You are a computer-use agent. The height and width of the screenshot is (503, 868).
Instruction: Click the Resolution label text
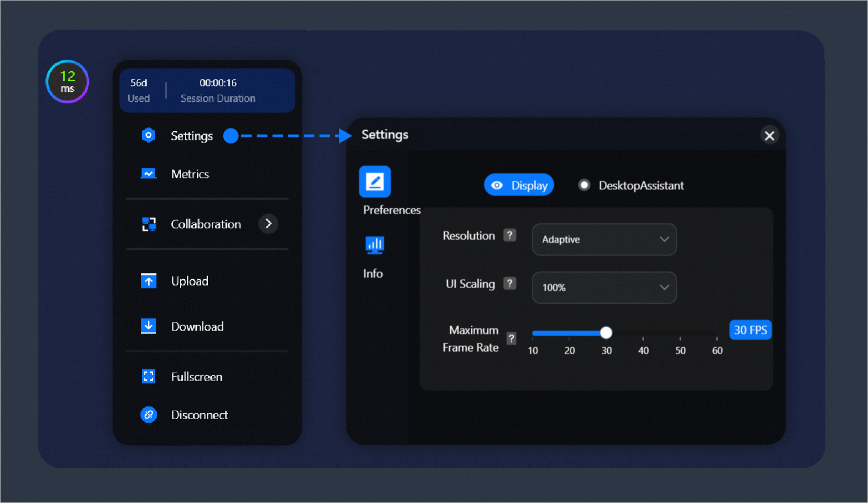tap(469, 236)
